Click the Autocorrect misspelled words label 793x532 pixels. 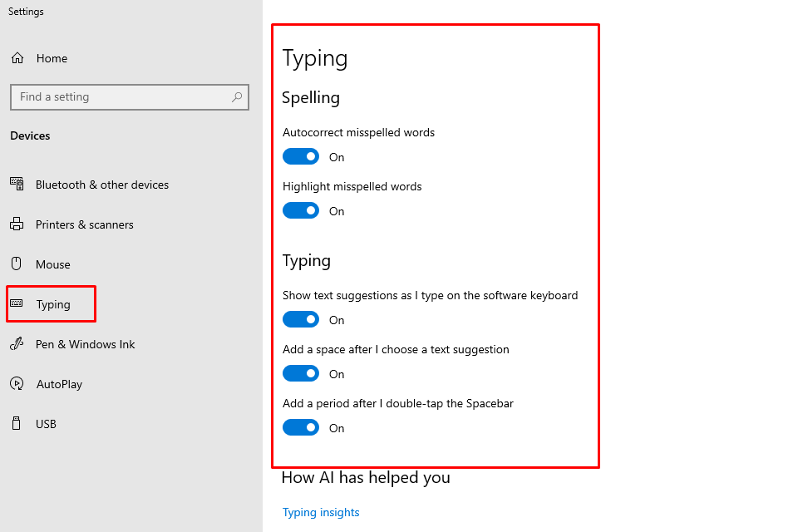(x=358, y=132)
